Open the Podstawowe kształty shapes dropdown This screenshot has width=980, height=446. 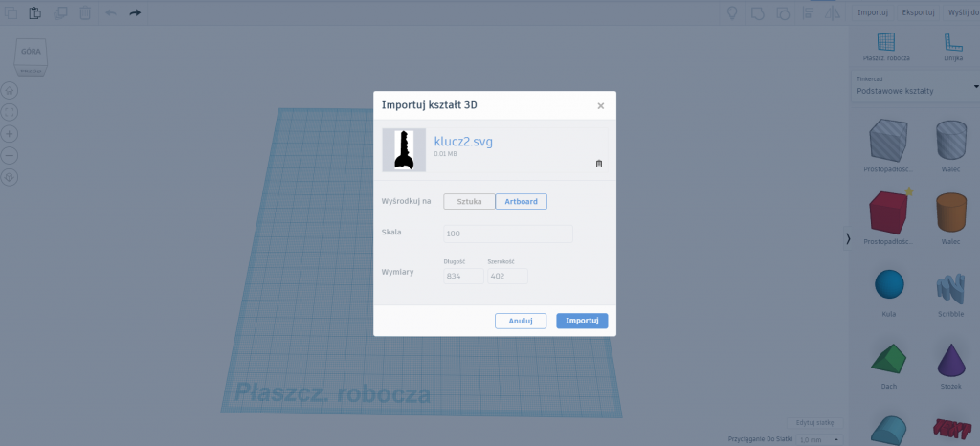click(x=915, y=85)
